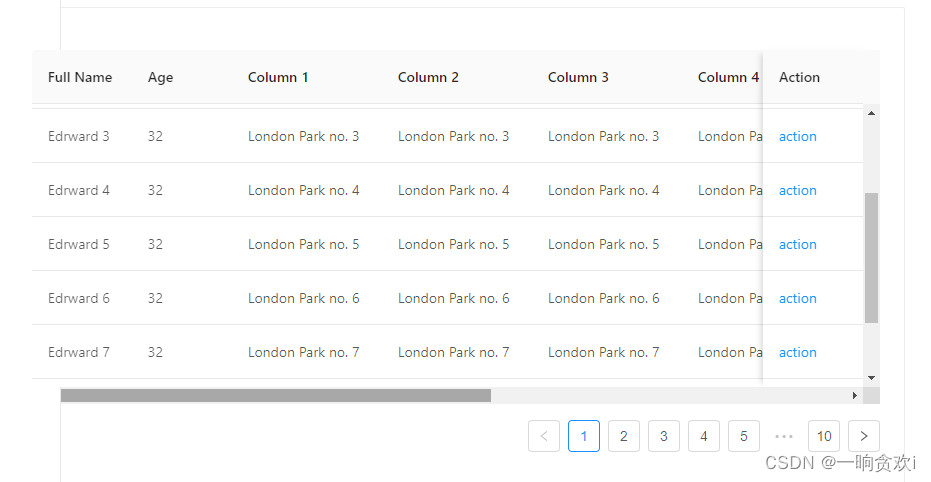Click the horizontal scrollbar thumb
The height and width of the screenshot is (482, 931).
[x=276, y=395]
